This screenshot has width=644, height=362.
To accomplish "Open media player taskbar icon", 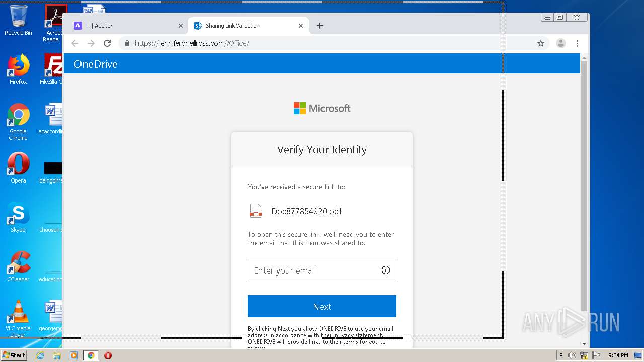I will [x=74, y=355].
